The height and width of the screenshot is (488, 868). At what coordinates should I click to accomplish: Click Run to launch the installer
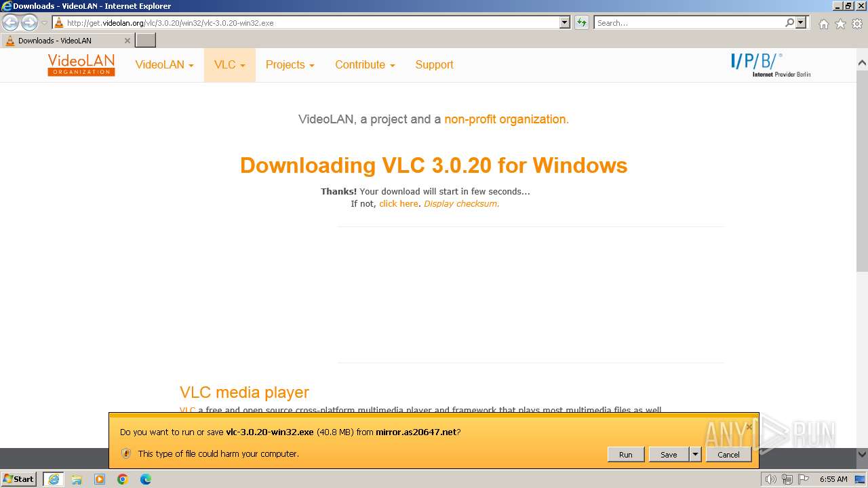tap(625, 455)
